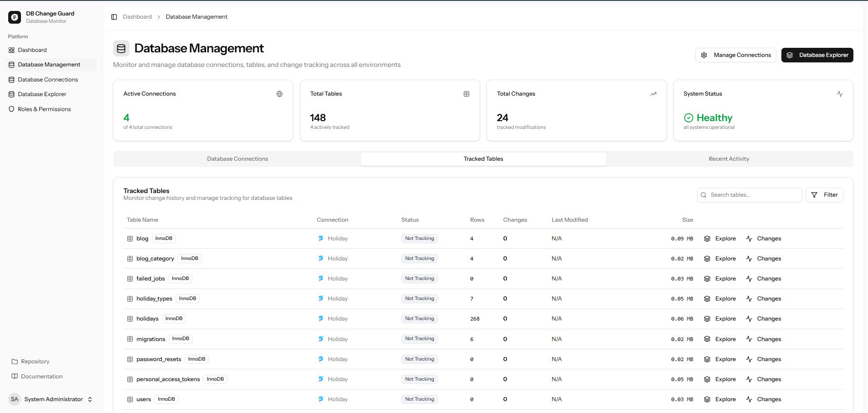
Task: Switch to the Recent Activity tab
Action: [x=728, y=159]
